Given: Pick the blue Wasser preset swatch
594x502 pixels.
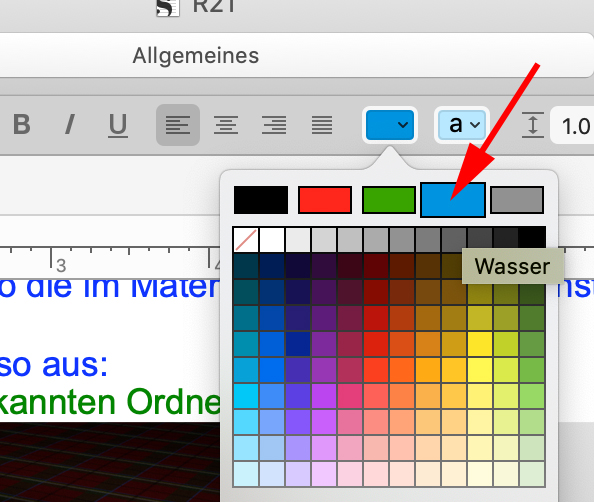Looking at the screenshot, I should [453, 200].
